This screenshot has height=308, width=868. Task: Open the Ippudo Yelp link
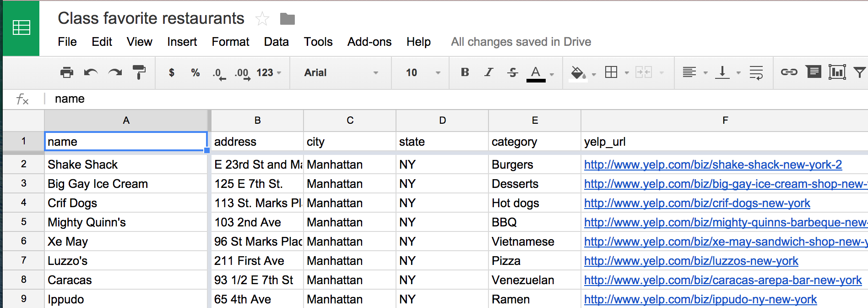point(700,299)
